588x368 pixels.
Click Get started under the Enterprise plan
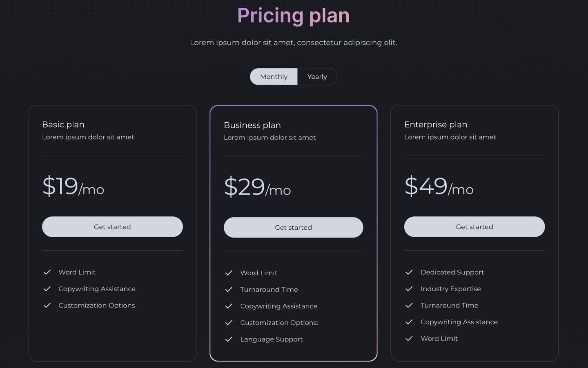pos(474,227)
